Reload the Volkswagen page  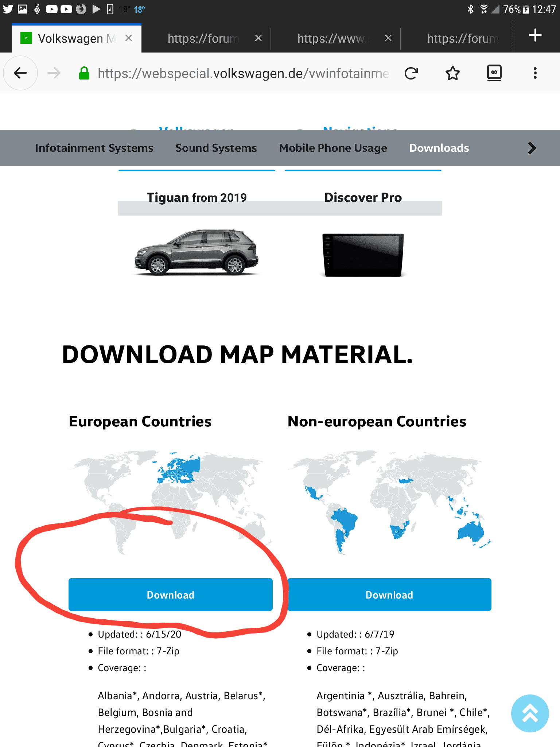[x=411, y=73]
